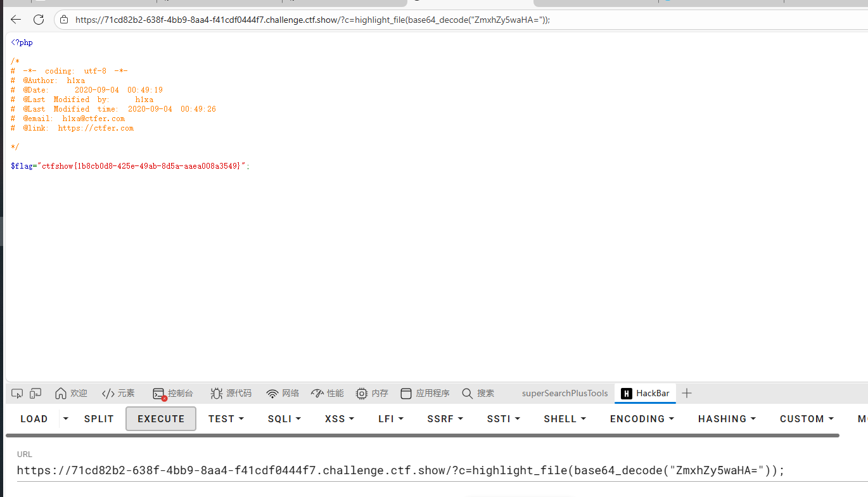The image size is (868, 497).
Task: Open the SSTI dropdown
Action: (x=504, y=419)
